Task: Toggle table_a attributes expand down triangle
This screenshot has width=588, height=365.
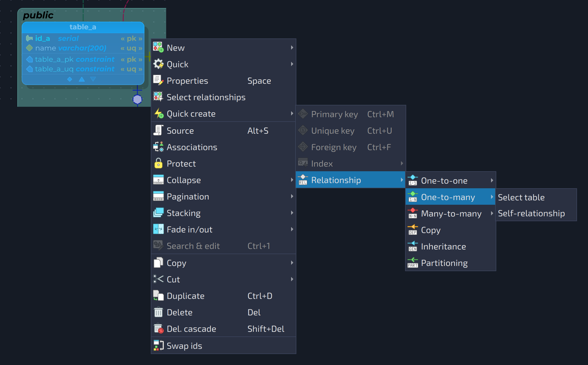Action: (x=93, y=79)
